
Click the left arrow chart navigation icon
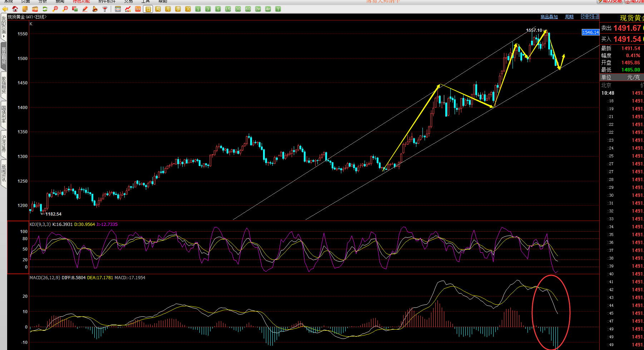click(584, 16)
